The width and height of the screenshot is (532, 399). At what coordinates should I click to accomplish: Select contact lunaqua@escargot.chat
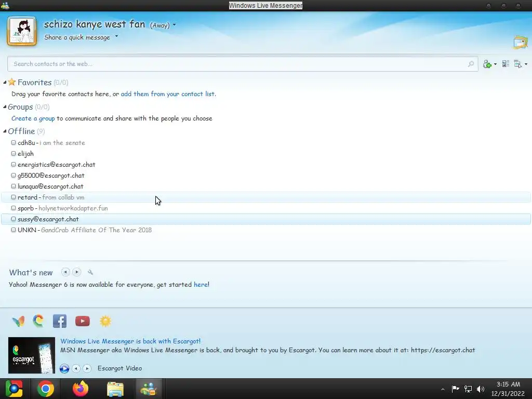point(266,187)
